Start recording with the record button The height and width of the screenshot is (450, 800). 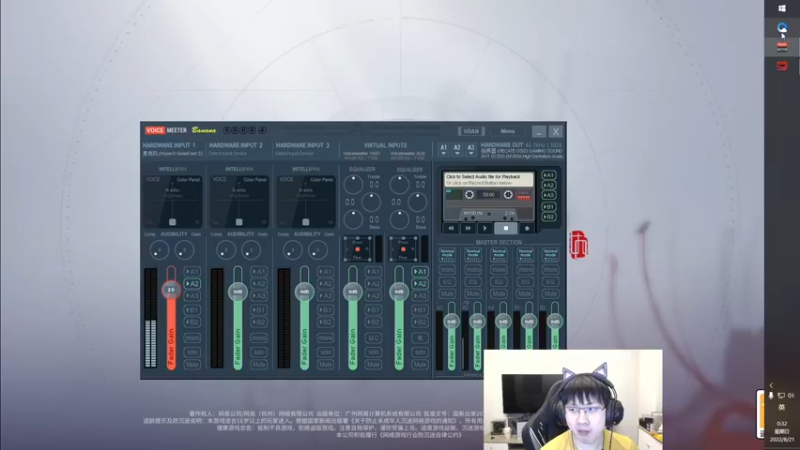[527, 228]
